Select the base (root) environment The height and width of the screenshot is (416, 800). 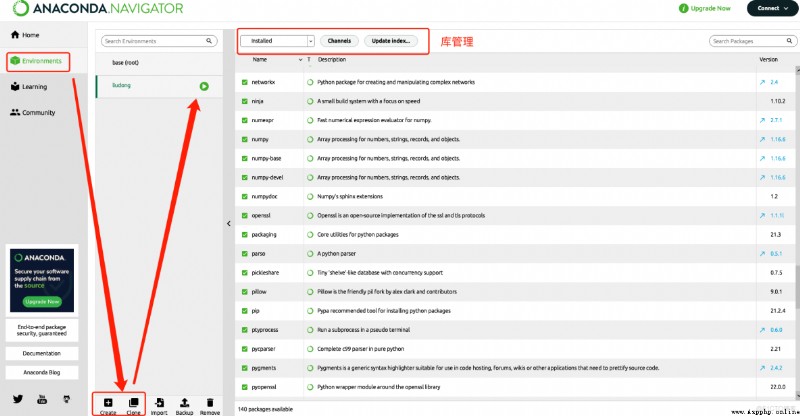(x=159, y=63)
